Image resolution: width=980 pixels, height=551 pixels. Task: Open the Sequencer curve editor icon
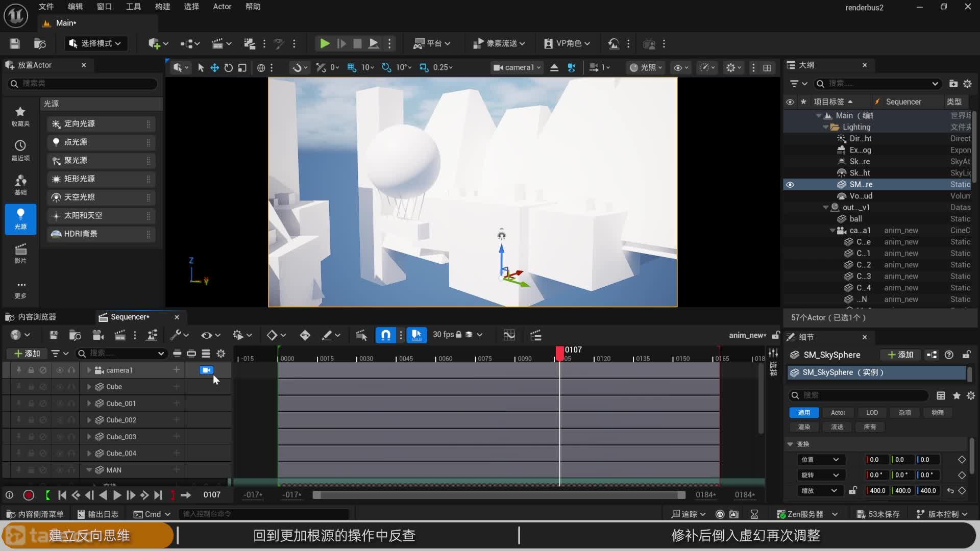pyautogui.click(x=509, y=335)
